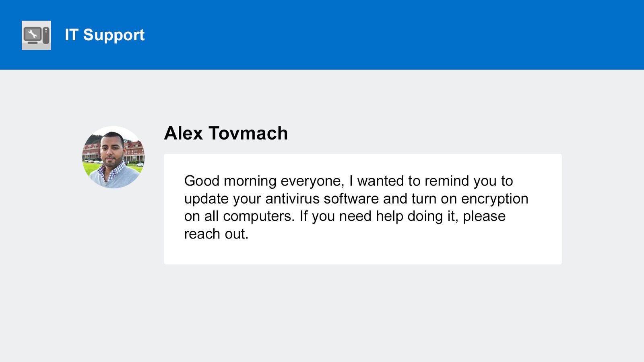
Task: Click the words reach out in the last line
Action: (216, 234)
